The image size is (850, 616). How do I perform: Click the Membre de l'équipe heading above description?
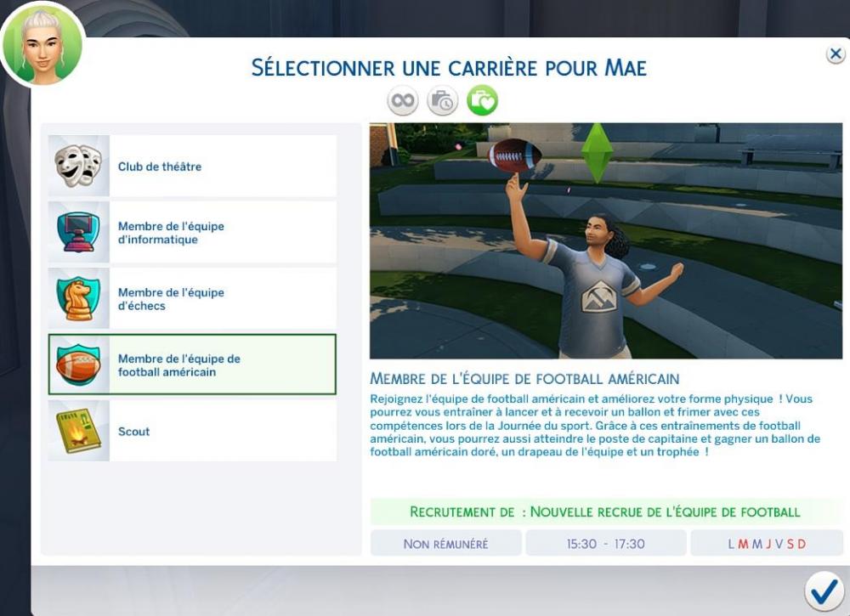click(x=524, y=378)
